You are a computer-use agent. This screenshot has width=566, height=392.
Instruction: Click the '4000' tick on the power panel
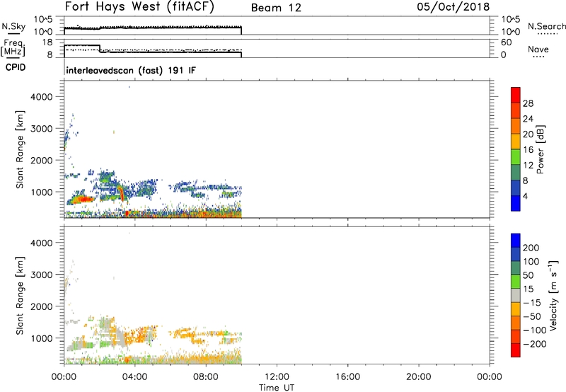(42, 97)
